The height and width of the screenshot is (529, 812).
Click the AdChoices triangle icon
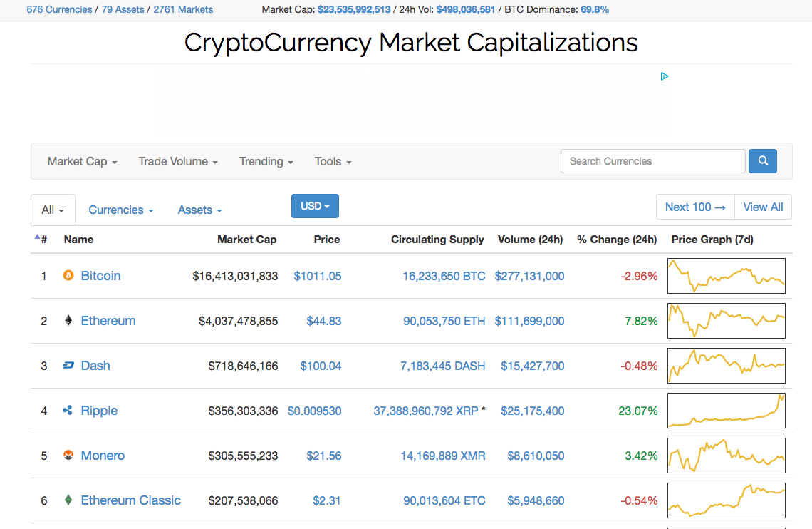(x=665, y=77)
